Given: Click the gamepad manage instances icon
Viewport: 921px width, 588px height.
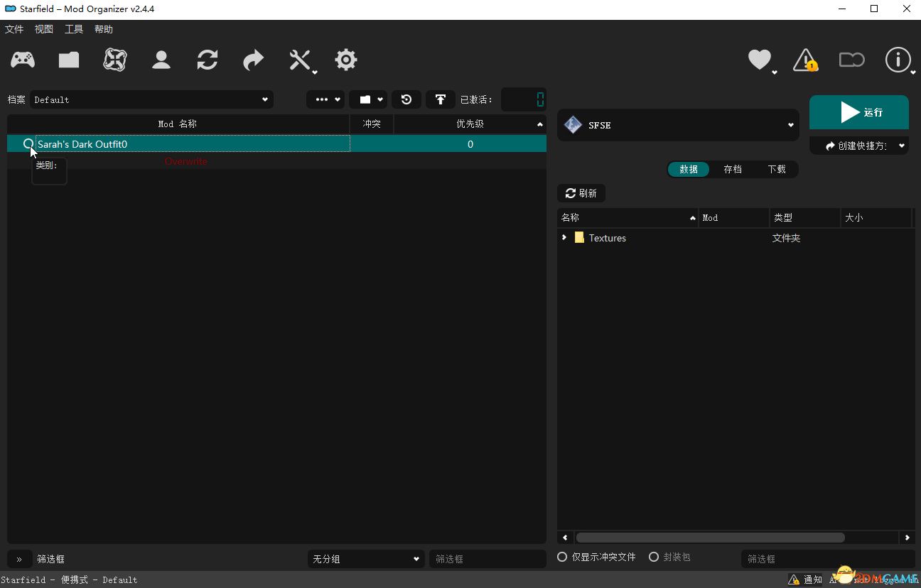Looking at the screenshot, I should (x=23, y=60).
